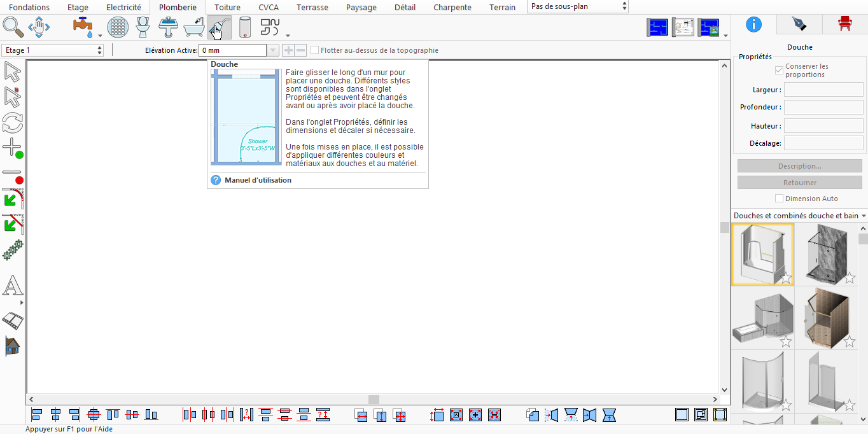Select the Bathtub tool
Viewport: 868px width, 434px height.
click(194, 27)
